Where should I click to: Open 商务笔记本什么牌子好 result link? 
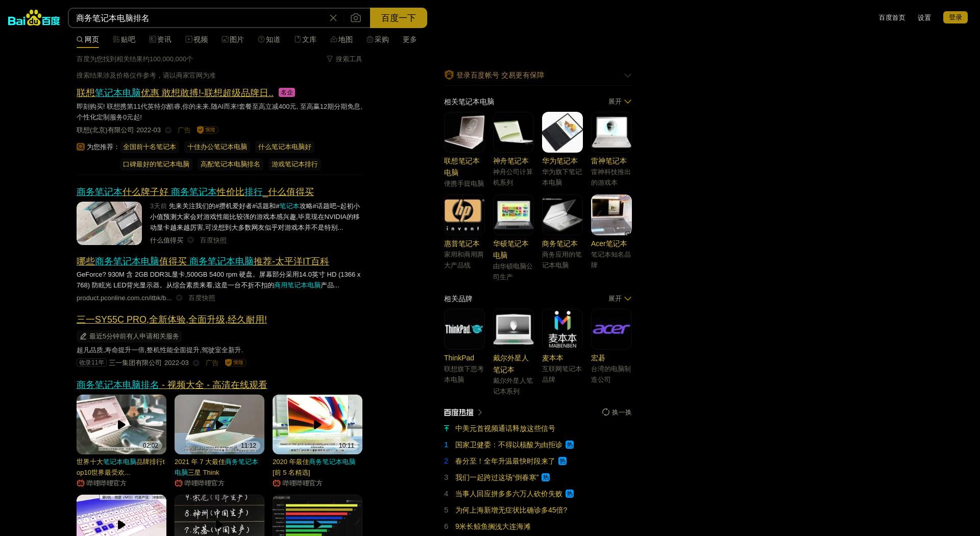[195, 191]
